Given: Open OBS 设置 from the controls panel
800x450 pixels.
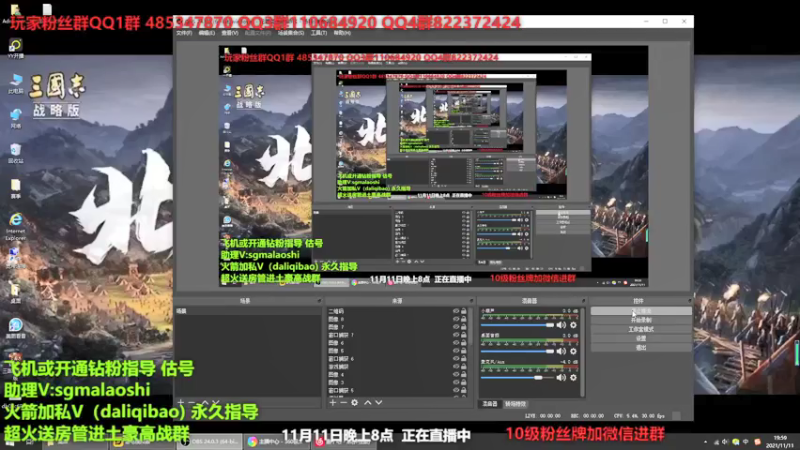Looking at the screenshot, I should pos(641,338).
